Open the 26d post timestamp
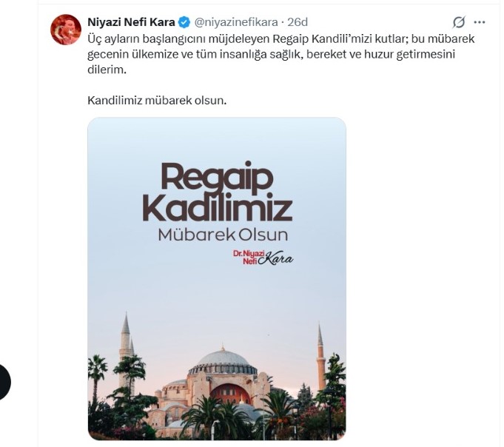504x447 pixels. coord(298,22)
